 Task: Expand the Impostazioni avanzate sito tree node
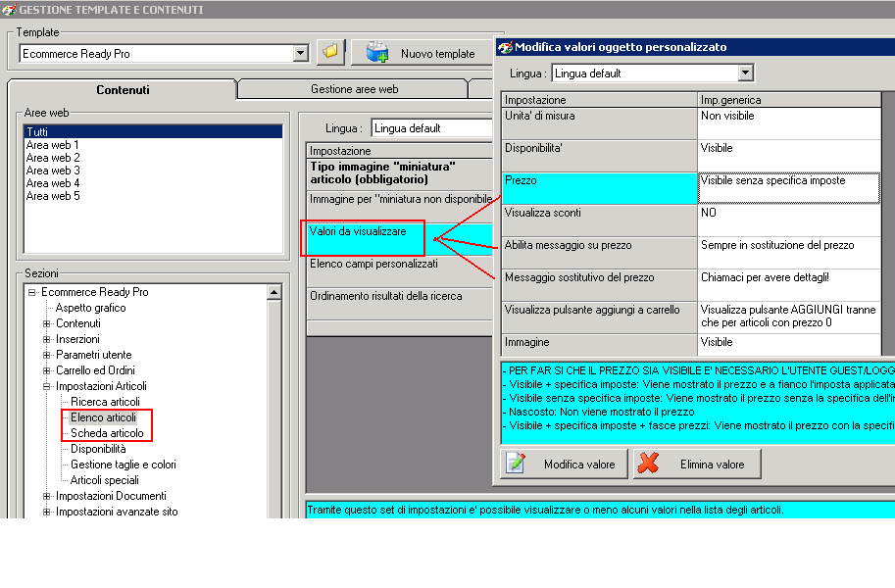[x=47, y=513]
